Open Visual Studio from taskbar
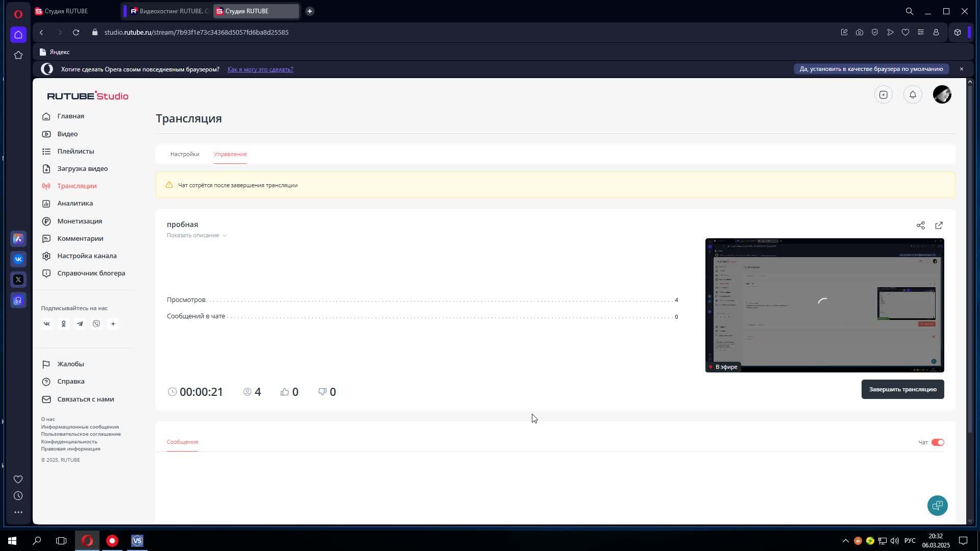 pyautogui.click(x=137, y=541)
